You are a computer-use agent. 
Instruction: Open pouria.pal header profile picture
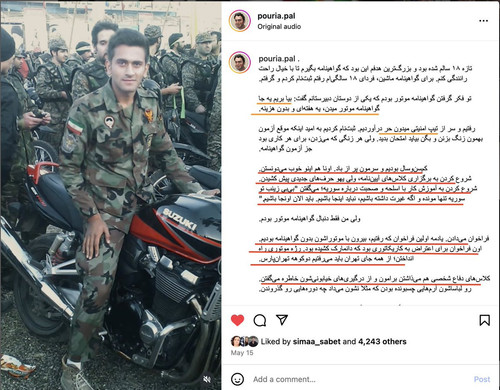coord(240,21)
